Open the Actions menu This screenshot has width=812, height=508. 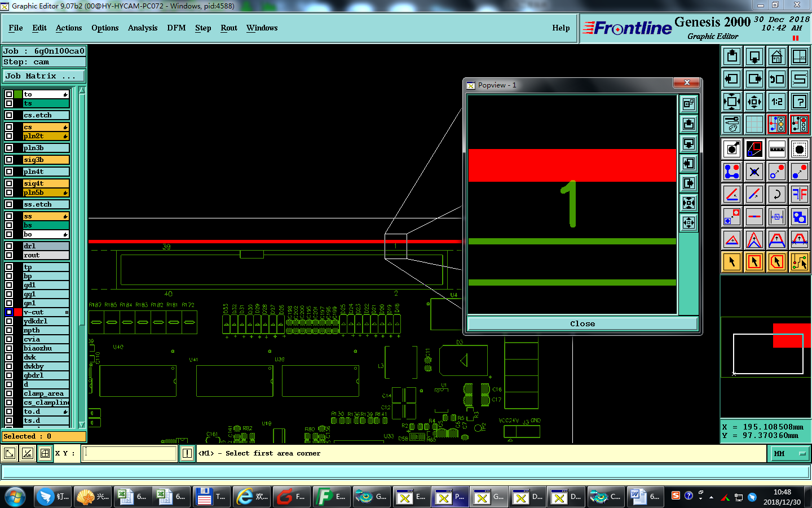tap(69, 28)
